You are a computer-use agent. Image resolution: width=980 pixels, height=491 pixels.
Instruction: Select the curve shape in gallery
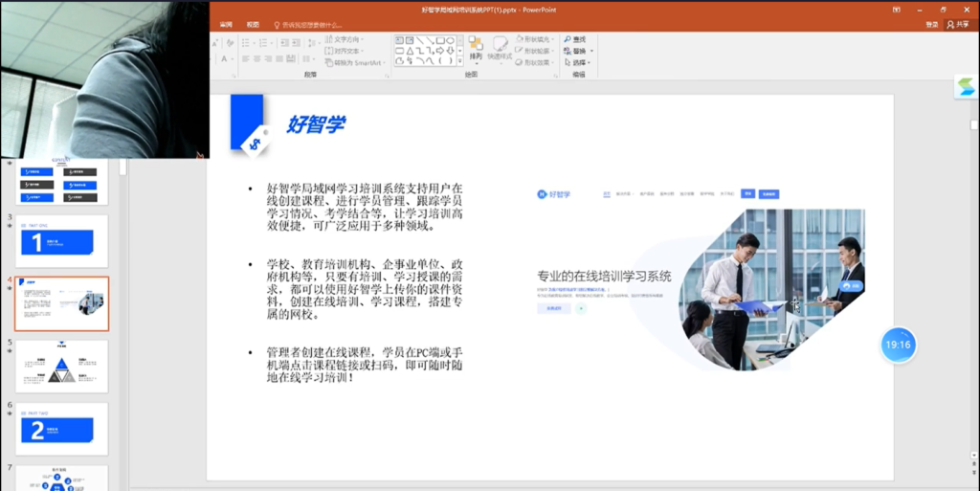click(431, 60)
